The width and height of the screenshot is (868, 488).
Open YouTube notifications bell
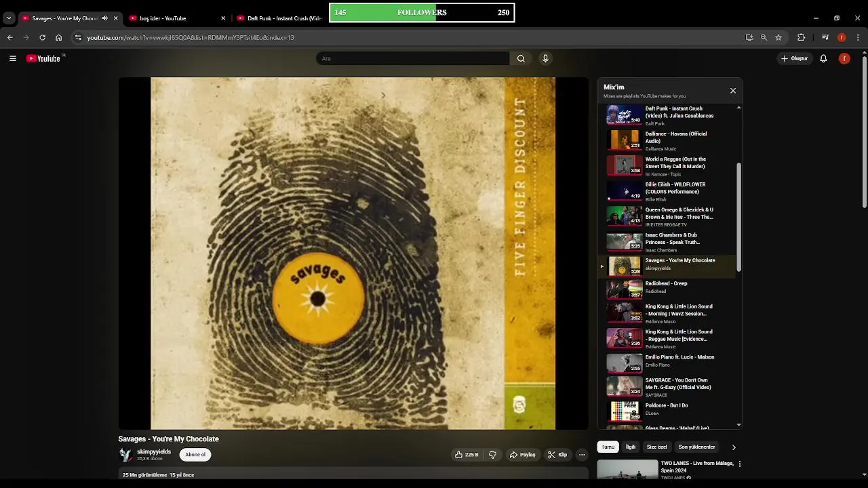pyautogui.click(x=823, y=58)
